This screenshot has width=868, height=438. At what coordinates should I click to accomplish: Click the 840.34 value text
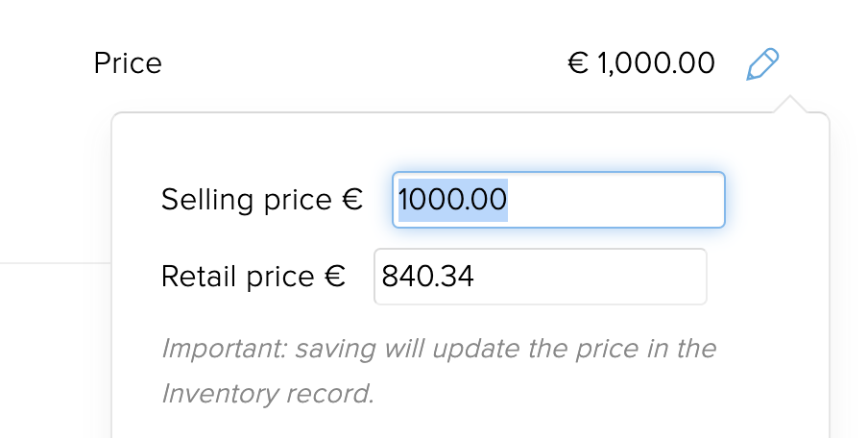tap(427, 277)
